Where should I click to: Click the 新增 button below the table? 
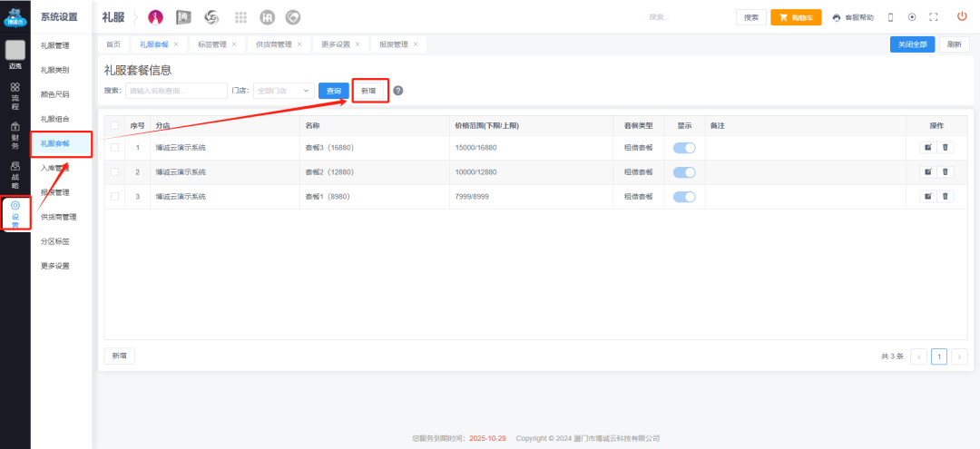tap(120, 356)
